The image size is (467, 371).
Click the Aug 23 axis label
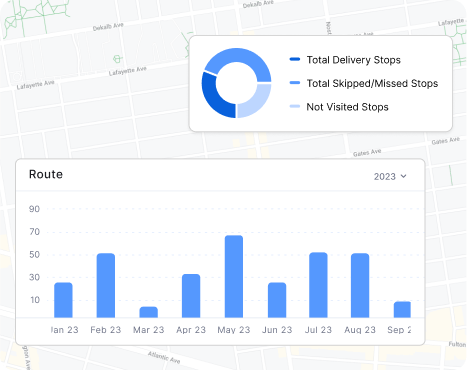pos(360,330)
